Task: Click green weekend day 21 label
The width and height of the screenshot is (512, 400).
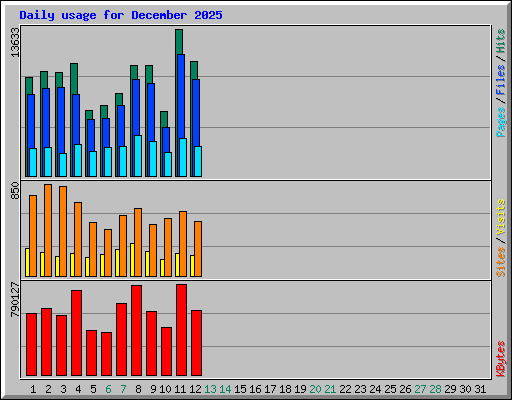Action: (330, 389)
